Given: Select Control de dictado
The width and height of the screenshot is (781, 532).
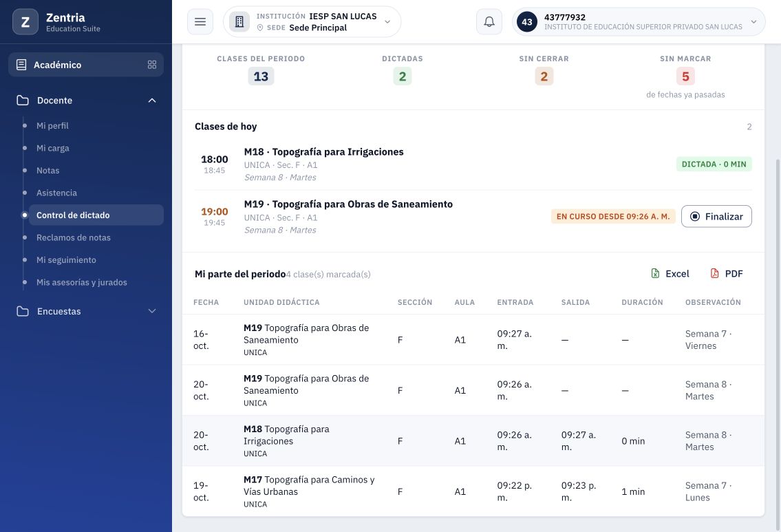Looking at the screenshot, I should pyautogui.click(x=96, y=215).
